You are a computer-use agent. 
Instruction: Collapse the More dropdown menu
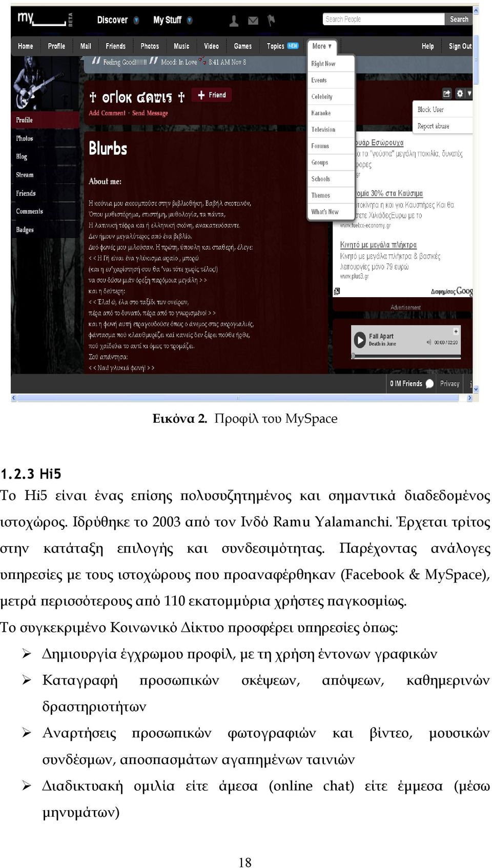tap(322, 46)
